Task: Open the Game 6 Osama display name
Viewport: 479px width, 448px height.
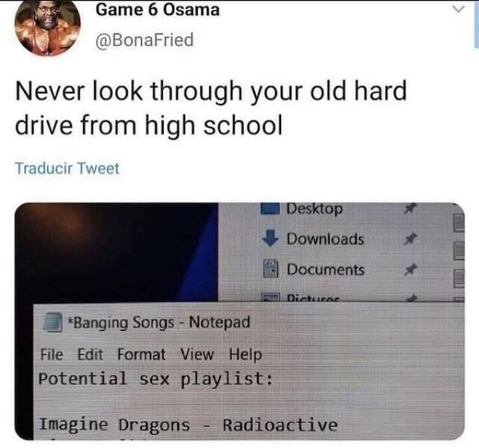Action: [x=158, y=10]
